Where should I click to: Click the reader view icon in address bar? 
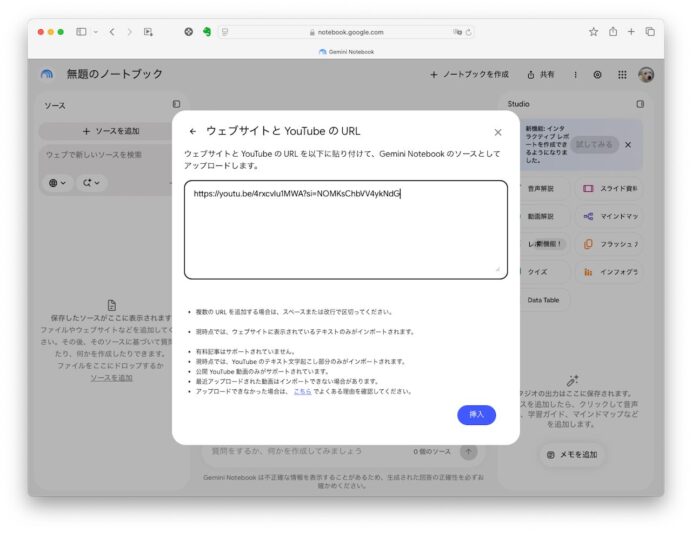coord(225,32)
